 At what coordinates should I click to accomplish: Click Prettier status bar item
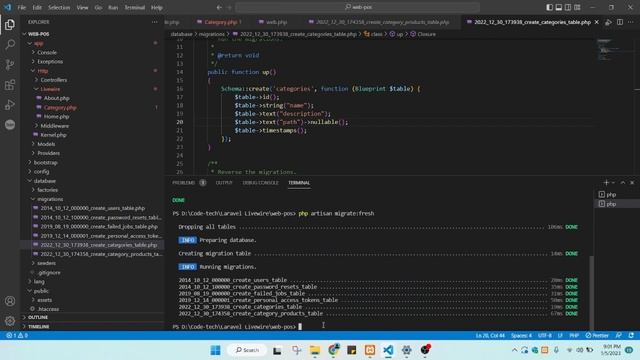coord(597,336)
